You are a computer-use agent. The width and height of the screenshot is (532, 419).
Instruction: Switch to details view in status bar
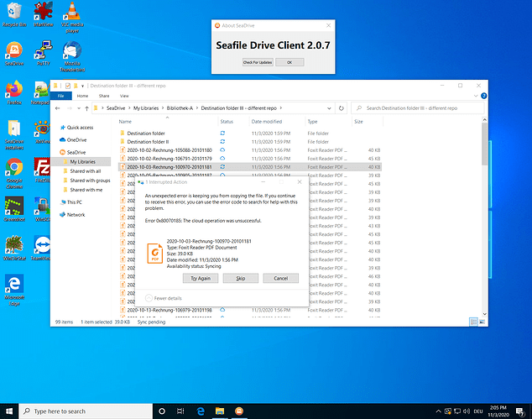tap(473, 322)
